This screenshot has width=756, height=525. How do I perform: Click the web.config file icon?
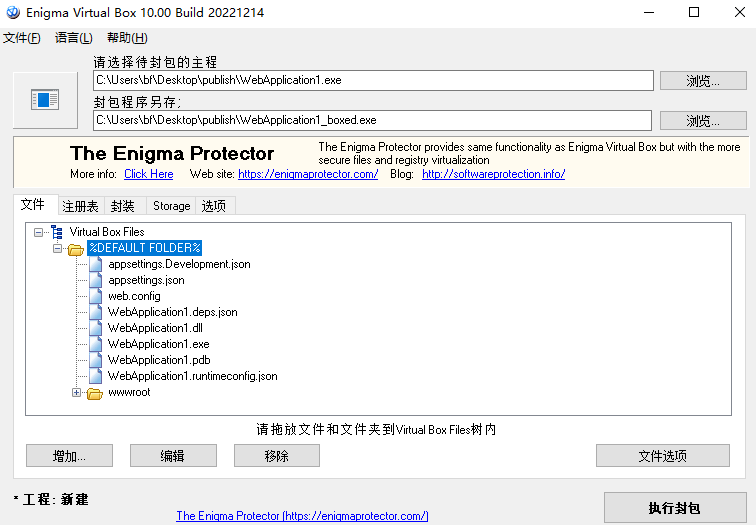coord(96,296)
